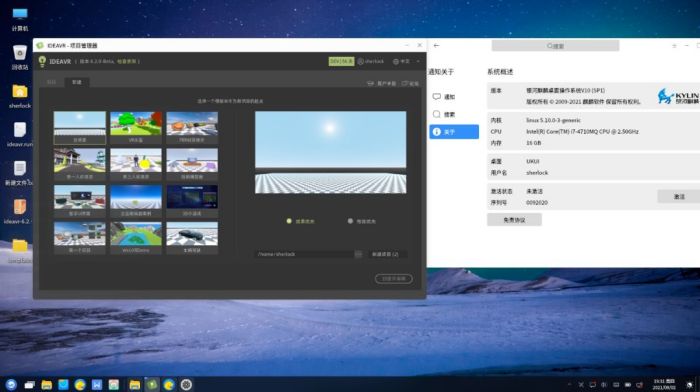Open the start menu on the taskbar

click(11, 384)
